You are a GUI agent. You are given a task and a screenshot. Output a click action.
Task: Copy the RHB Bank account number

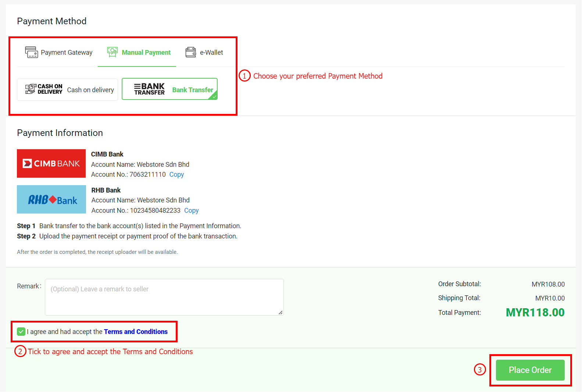point(191,210)
